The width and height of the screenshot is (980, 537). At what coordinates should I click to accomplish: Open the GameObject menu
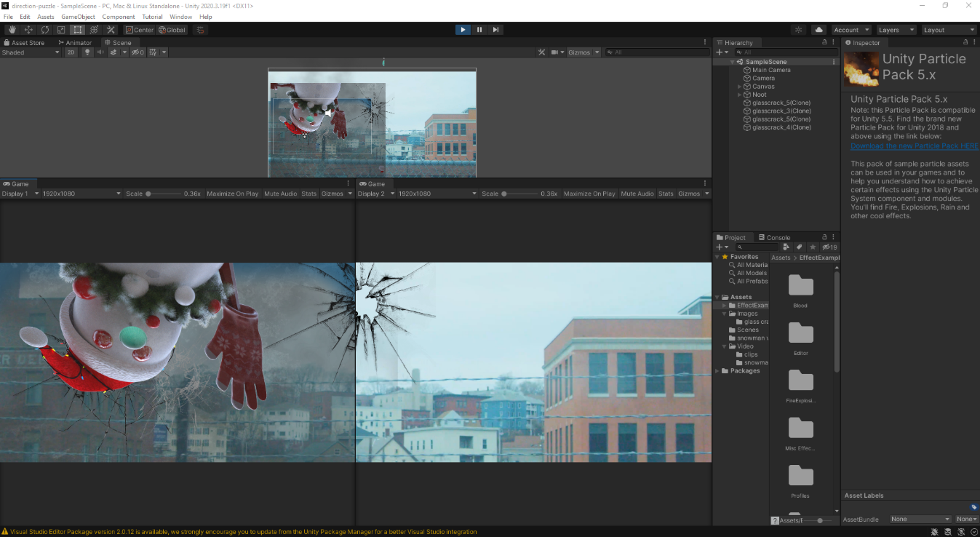[78, 17]
